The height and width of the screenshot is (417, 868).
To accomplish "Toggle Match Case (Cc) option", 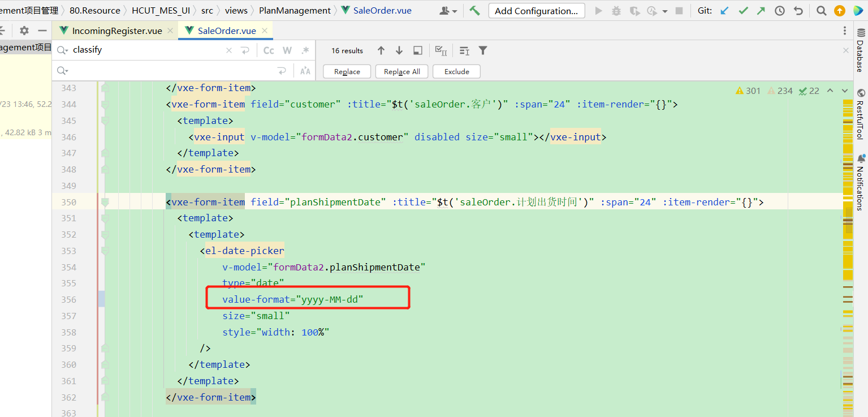I will [269, 50].
